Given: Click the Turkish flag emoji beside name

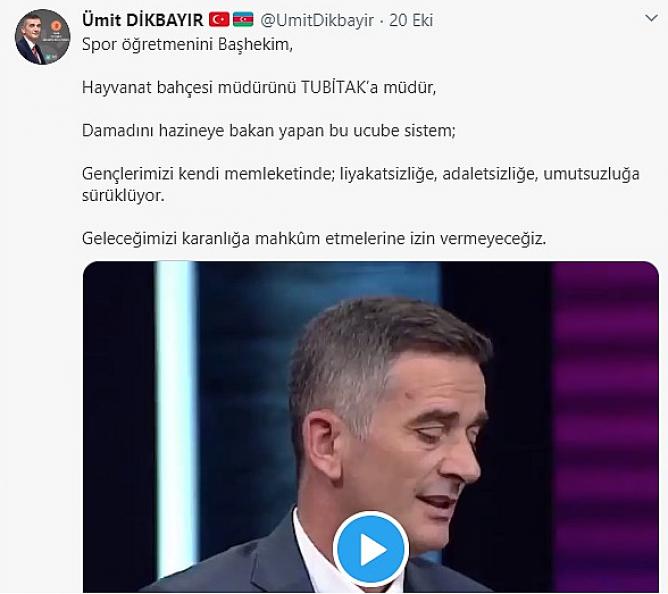Looking at the screenshot, I should coord(219,20).
